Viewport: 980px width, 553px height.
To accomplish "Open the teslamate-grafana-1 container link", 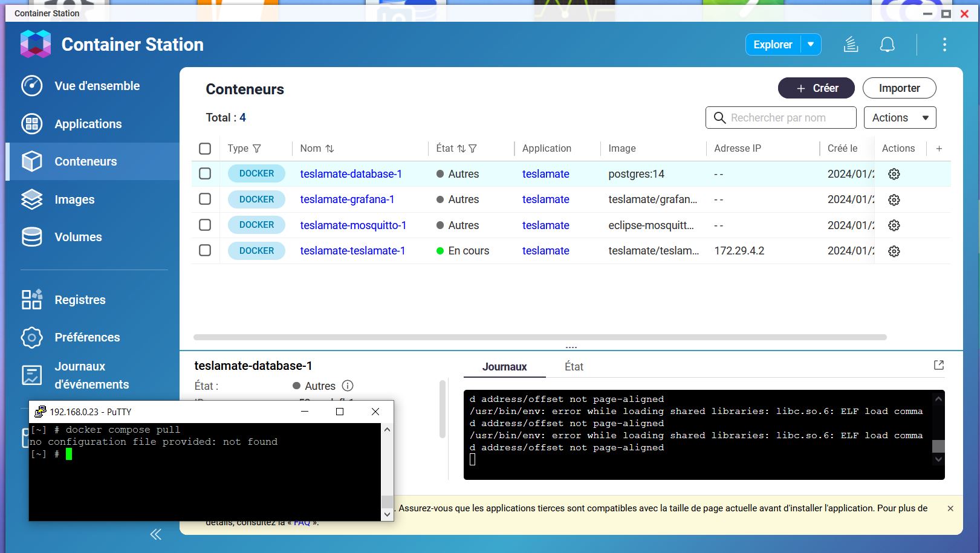I will pos(347,199).
